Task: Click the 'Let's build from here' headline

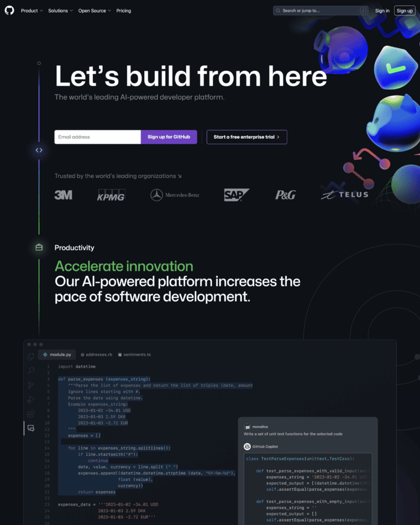Action: (191, 76)
